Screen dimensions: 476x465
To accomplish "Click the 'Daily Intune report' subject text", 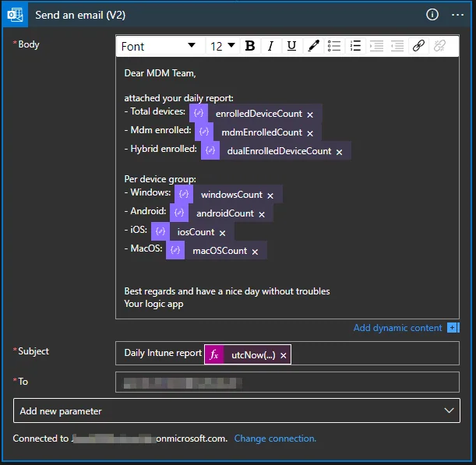I will [163, 353].
